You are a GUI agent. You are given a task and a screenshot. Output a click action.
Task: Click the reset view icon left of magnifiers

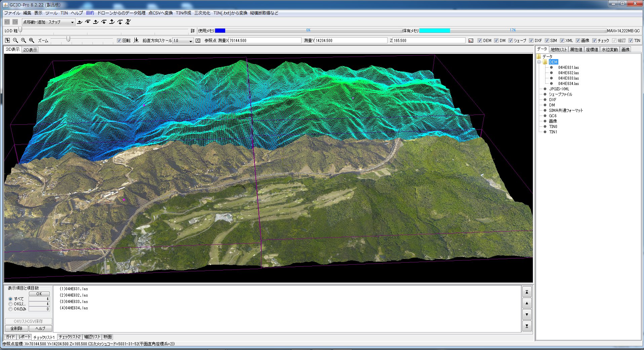pyautogui.click(x=7, y=40)
